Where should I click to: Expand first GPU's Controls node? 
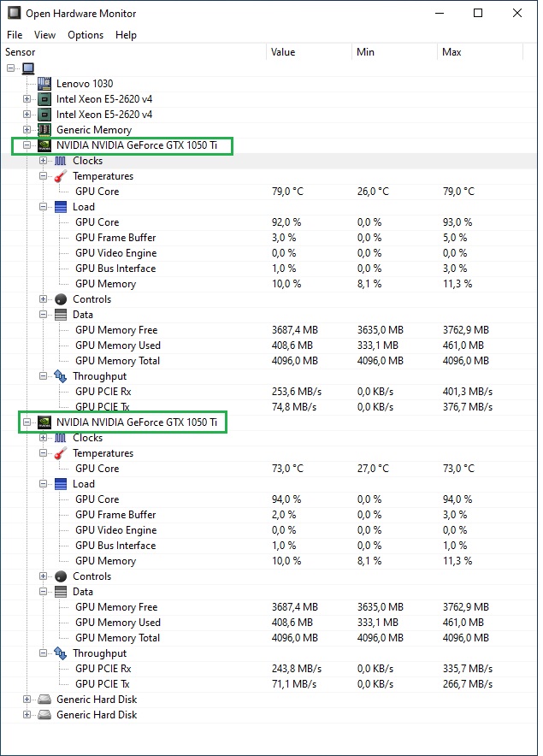pyautogui.click(x=43, y=299)
